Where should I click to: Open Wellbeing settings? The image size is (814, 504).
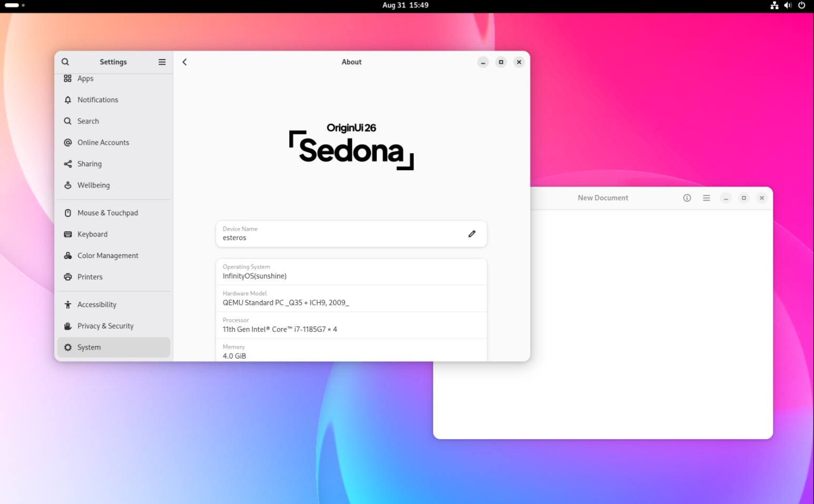114,185
